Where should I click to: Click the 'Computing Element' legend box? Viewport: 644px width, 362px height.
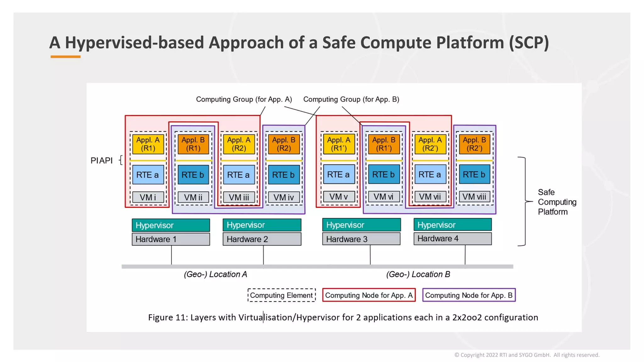coord(281,295)
